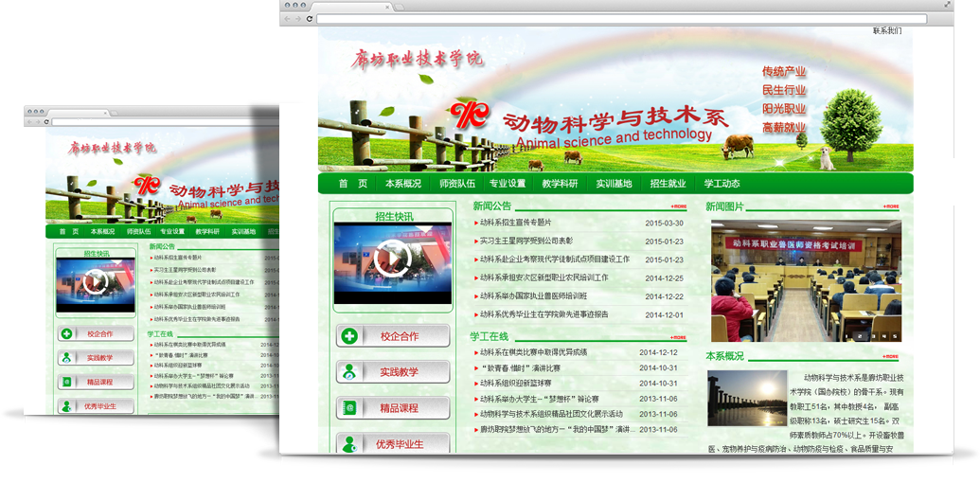Click the reload icon in large browser
Screen dimensions: 980x483
click(310, 19)
